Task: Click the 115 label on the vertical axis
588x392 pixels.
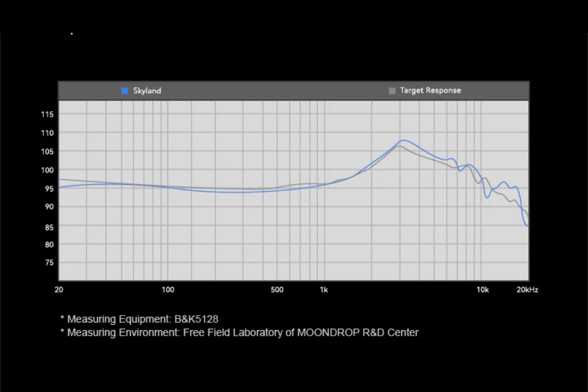Action: pyautogui.click(x=48, y=115)
